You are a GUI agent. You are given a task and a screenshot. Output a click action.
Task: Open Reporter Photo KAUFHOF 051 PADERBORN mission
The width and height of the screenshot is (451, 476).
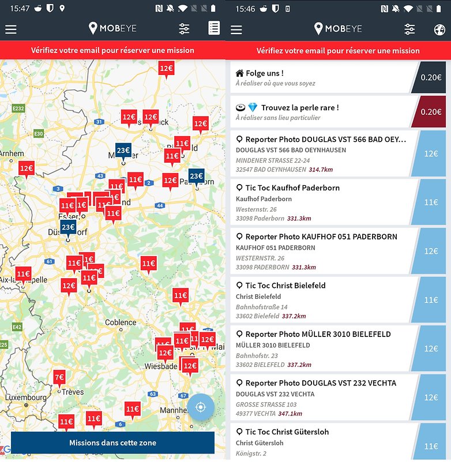coord(338,251)
